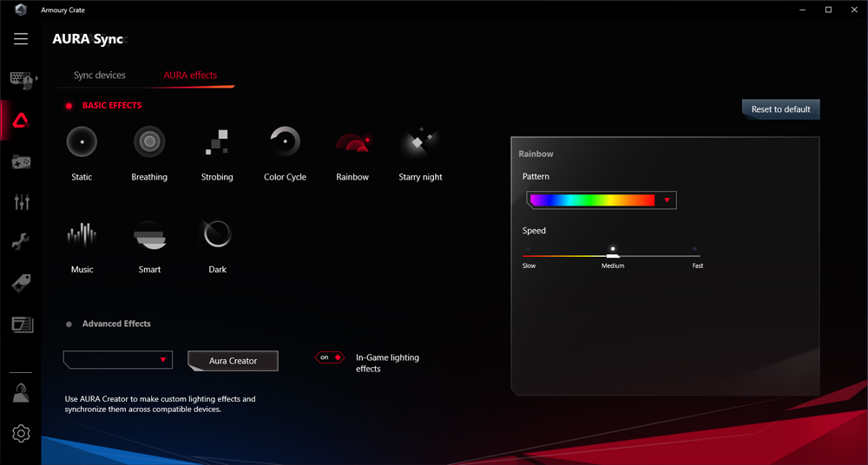Select the Static lighting effect icon
Image resolution: width=868 pixels, height=465 pixels.
tap(82, 141)
